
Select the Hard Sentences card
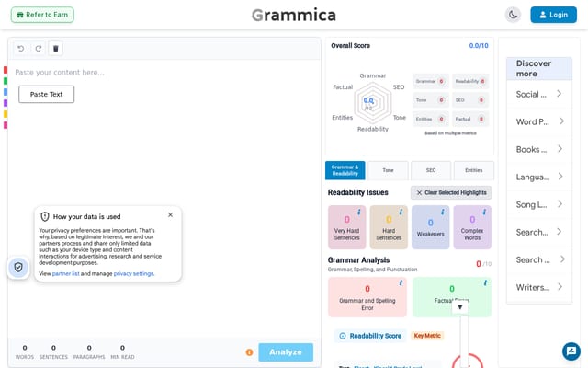(389, 227)
